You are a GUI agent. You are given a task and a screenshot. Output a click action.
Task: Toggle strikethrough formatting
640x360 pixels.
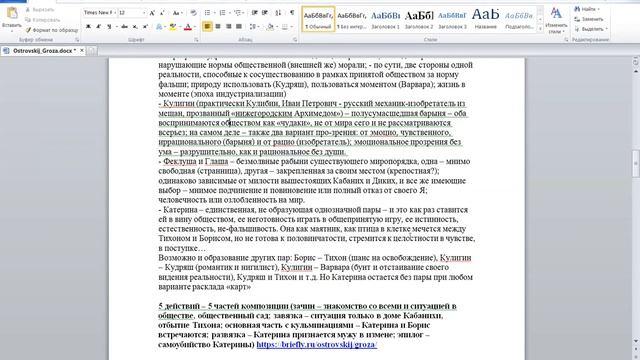tap(124, 27)
